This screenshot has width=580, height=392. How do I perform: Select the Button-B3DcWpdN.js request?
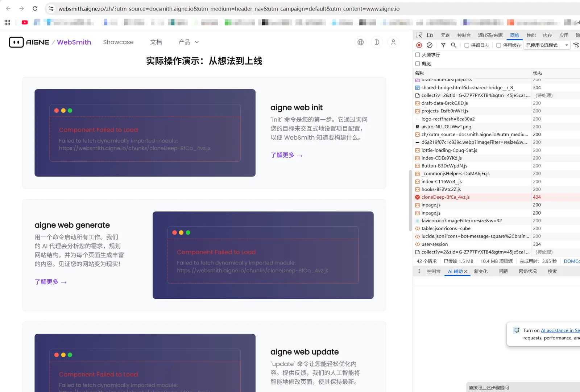(497, 166)
